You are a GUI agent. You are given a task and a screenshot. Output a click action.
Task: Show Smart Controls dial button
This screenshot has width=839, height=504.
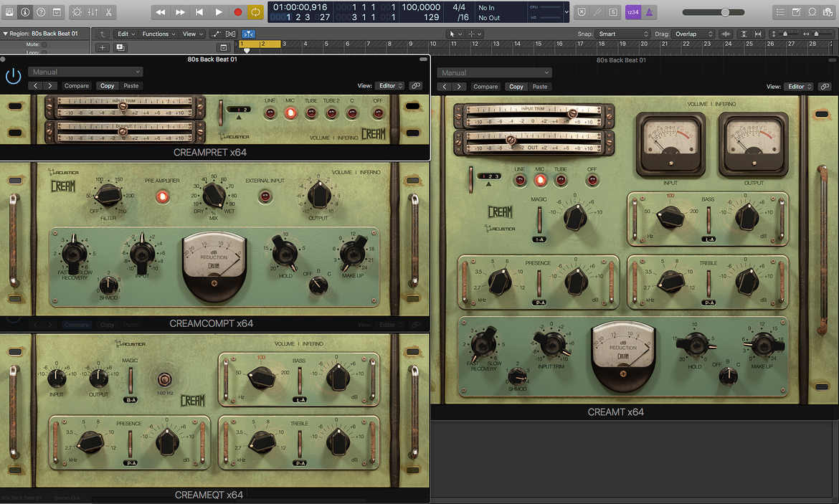pos(77,11)
